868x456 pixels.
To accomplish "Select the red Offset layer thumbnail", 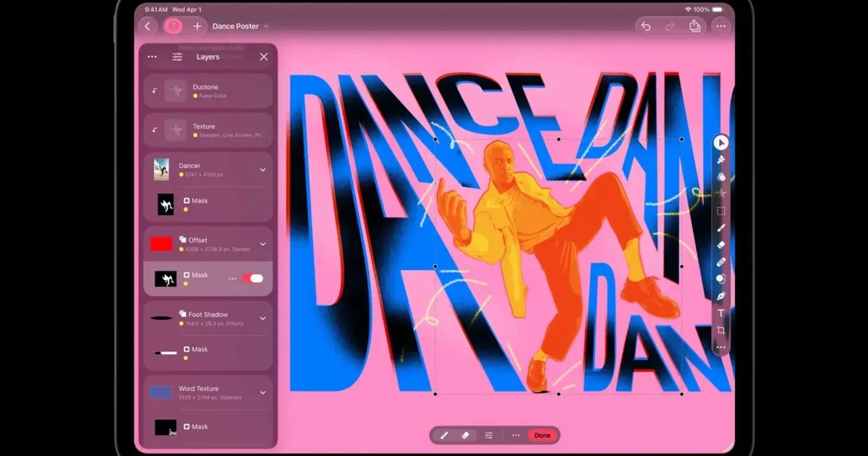I will tap(161, 244).
